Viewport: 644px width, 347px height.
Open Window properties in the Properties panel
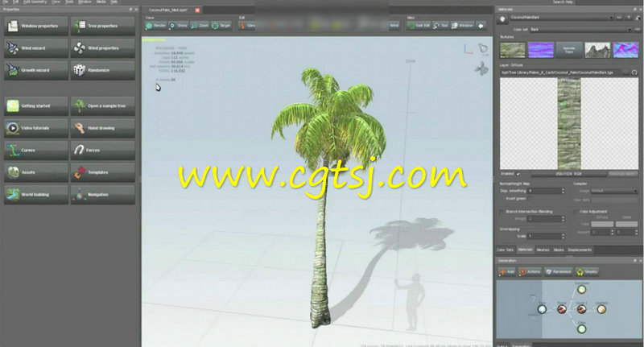point(36,26)
